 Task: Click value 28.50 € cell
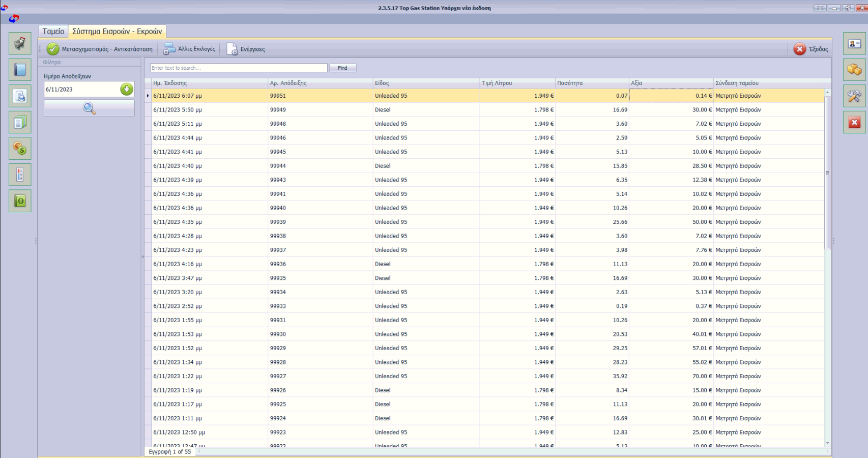[672, 166]
